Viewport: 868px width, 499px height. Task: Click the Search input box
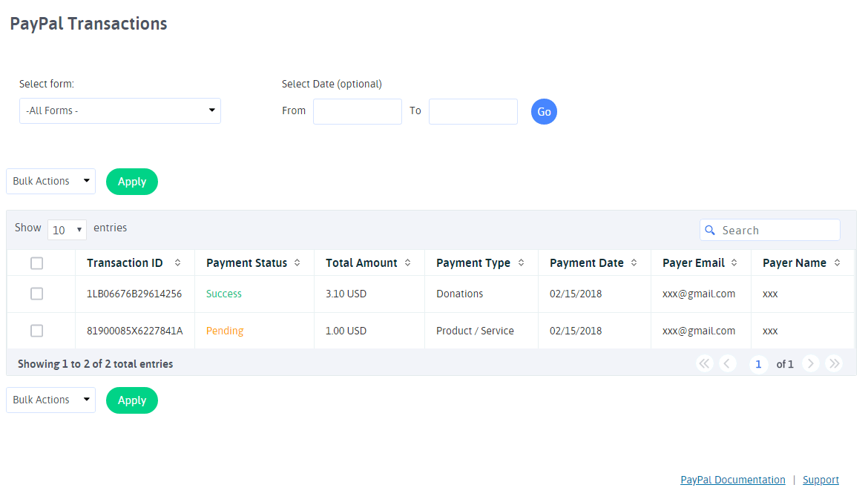[770, 230]
